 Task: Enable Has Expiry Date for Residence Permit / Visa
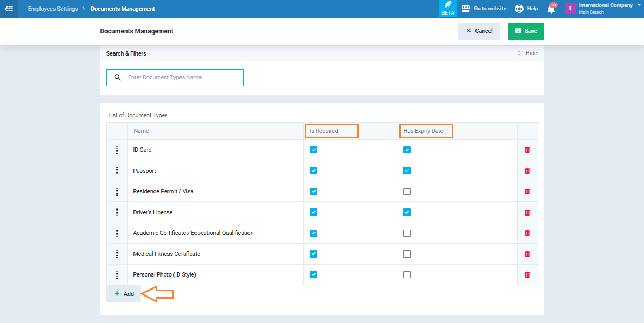click(x=407, y=192)
